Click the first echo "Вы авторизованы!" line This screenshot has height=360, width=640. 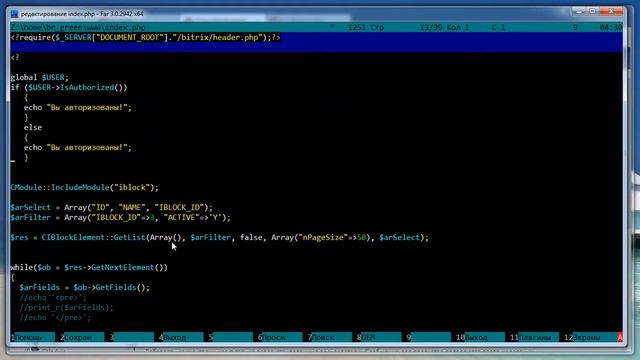78,107
